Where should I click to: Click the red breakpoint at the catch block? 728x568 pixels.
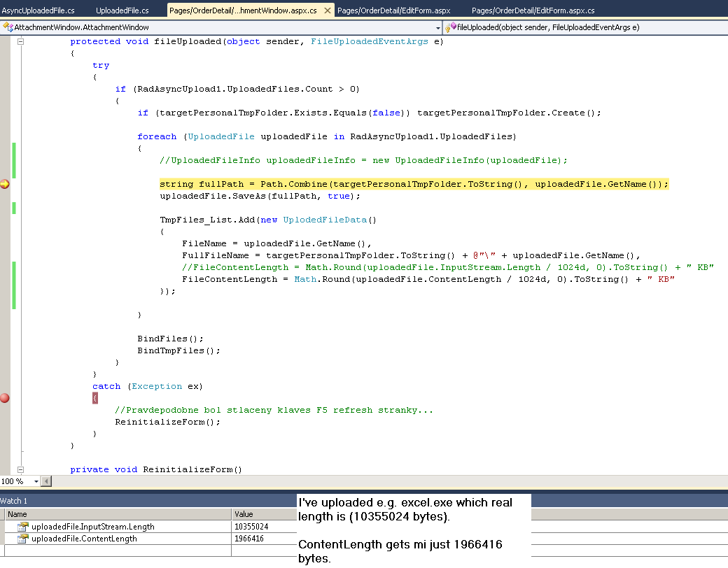(x=5, y=398)
